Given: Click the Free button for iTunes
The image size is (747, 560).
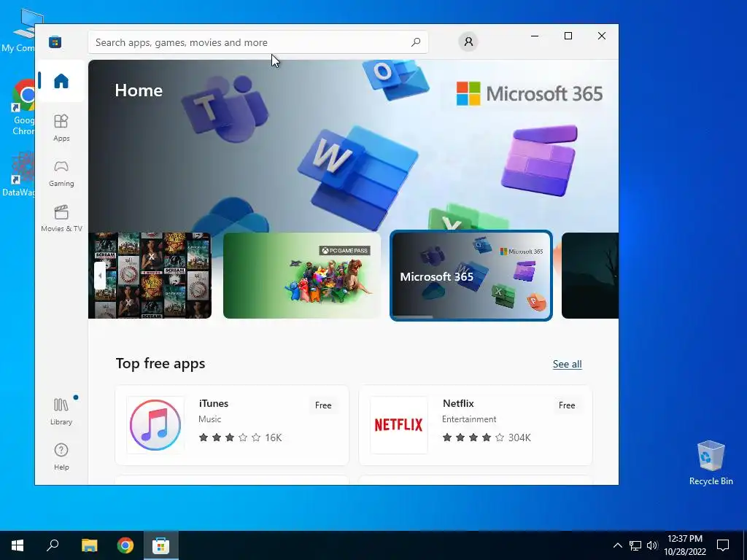Looking at the screenshot, I should click(x=323, y=405).
